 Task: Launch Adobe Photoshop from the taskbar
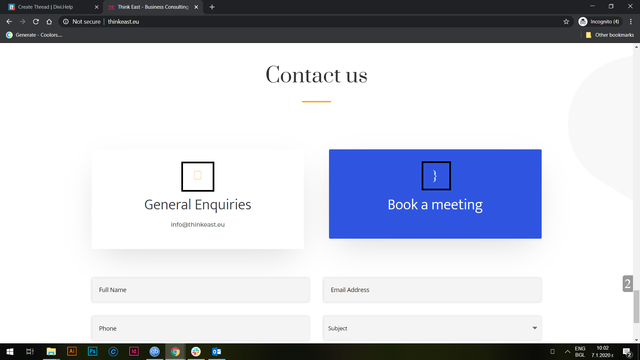[93, 351]
